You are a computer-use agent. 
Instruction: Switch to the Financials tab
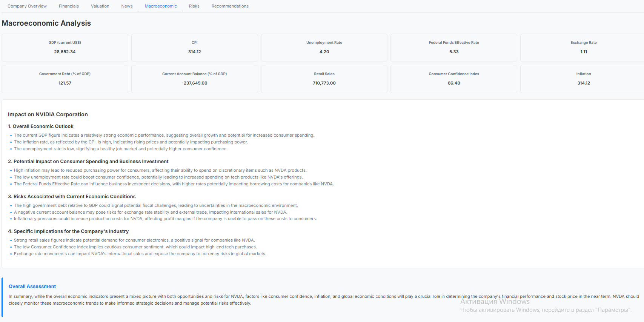(x=69, y=6)
